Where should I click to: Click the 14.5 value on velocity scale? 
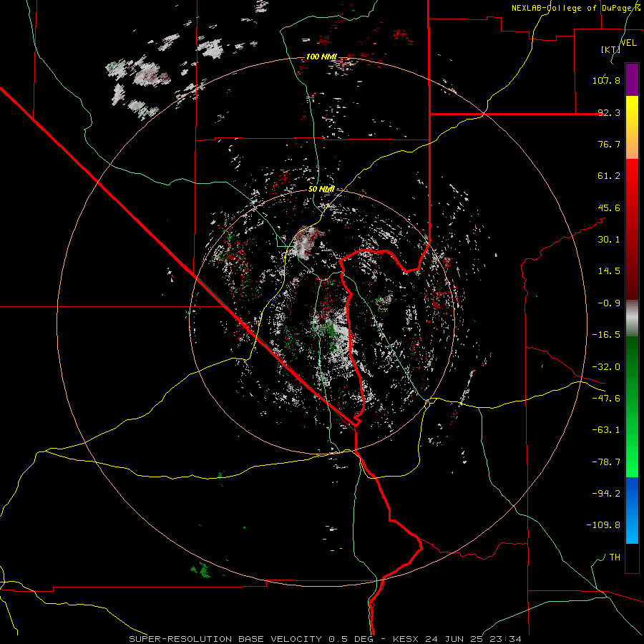click(609, 271)
